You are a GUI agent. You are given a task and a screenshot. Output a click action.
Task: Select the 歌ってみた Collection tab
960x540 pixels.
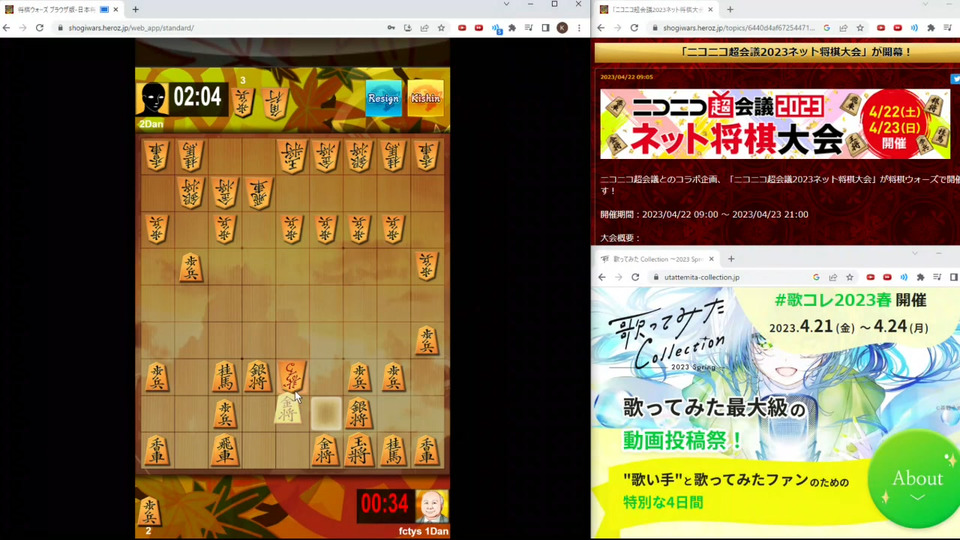click(656, 259)
